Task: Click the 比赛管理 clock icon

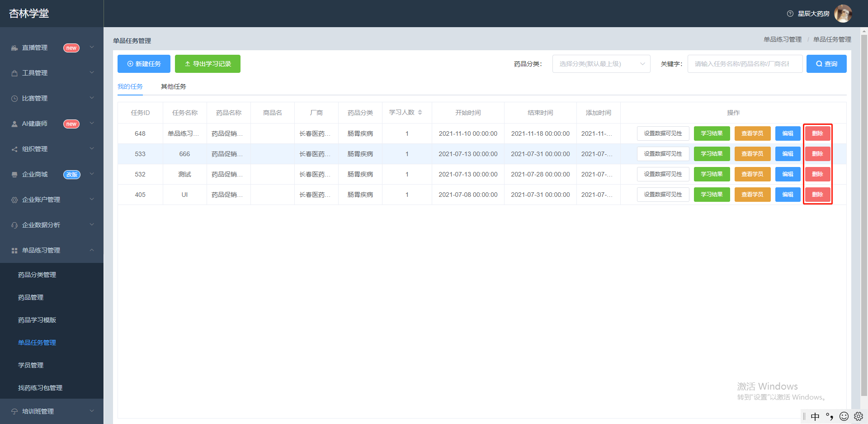Action: coord(14,99)
